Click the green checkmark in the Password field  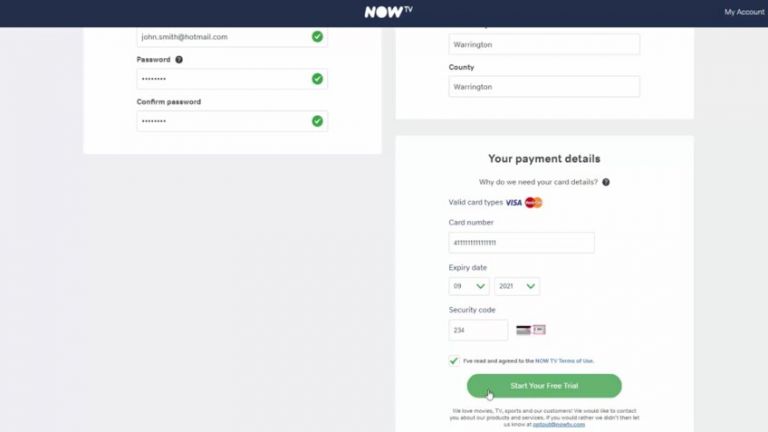[x=317, y=79]
